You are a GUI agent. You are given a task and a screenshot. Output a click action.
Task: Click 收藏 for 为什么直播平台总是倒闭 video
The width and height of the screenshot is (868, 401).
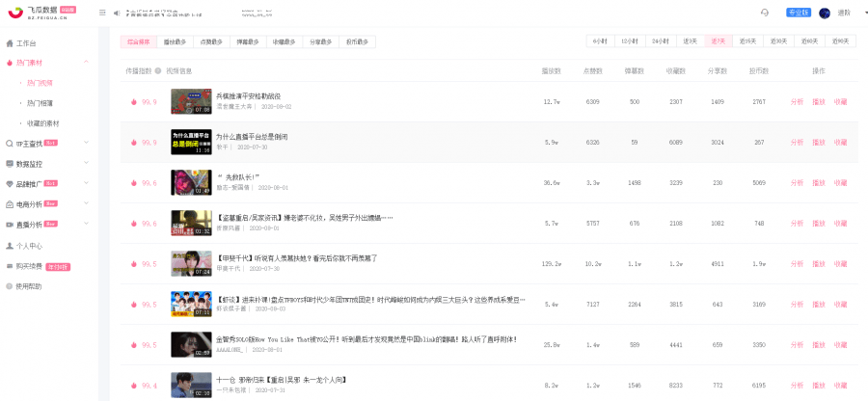[841, 142]
